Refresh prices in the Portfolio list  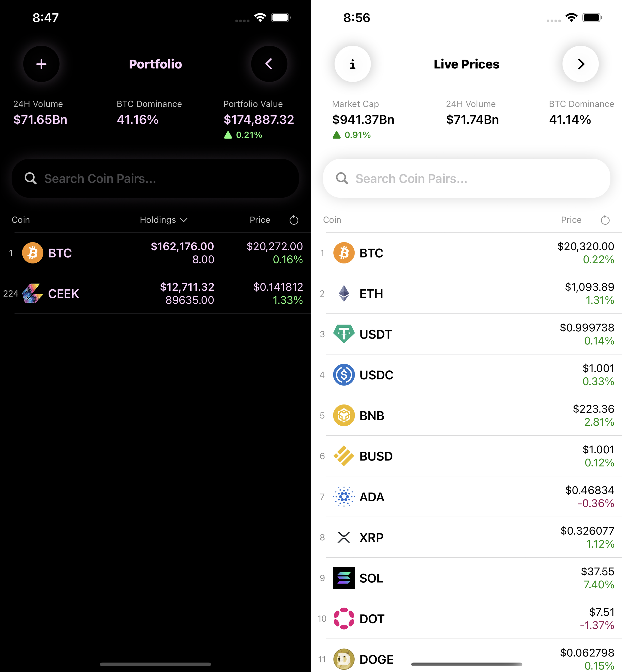(294, 220)
